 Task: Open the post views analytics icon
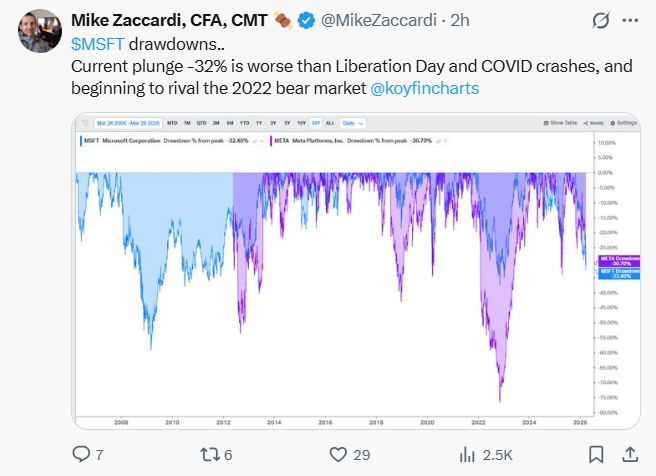(x=466, y=455)
